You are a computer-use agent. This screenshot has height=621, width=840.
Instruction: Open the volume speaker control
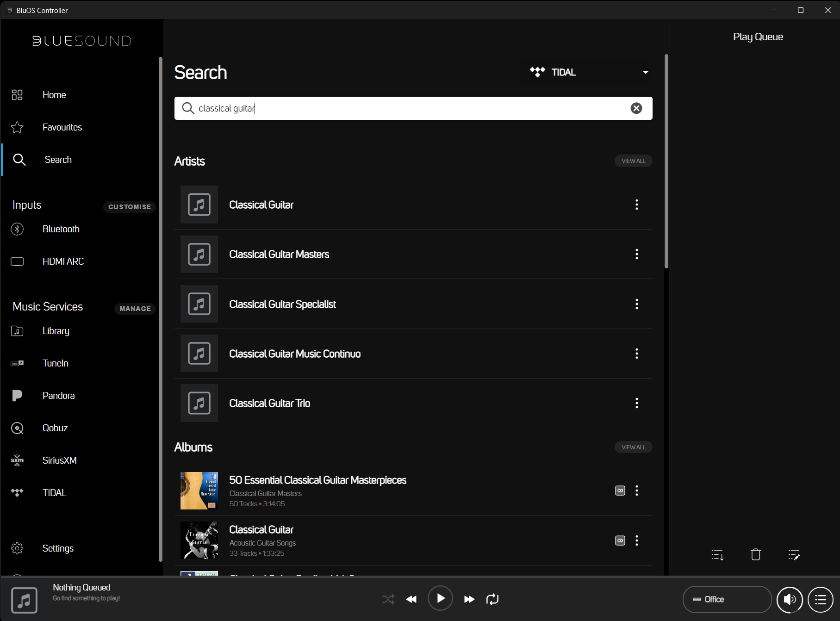789,599
